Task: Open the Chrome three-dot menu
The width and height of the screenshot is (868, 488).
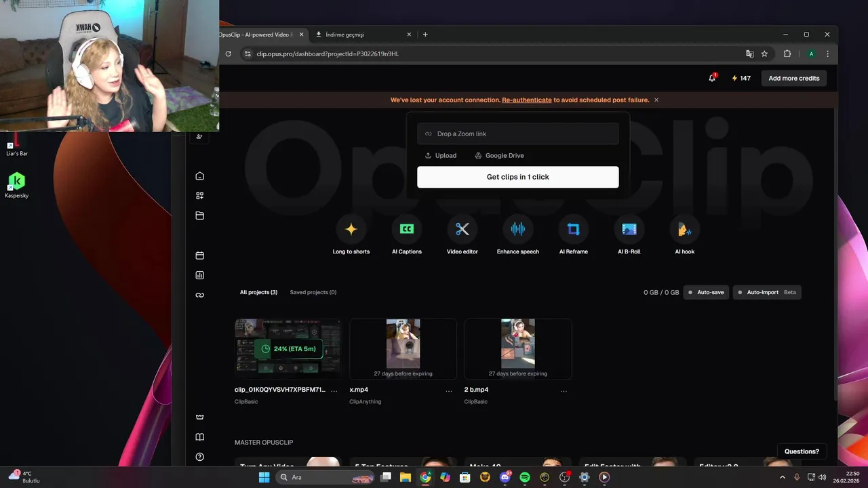Action: click(827, 54)
